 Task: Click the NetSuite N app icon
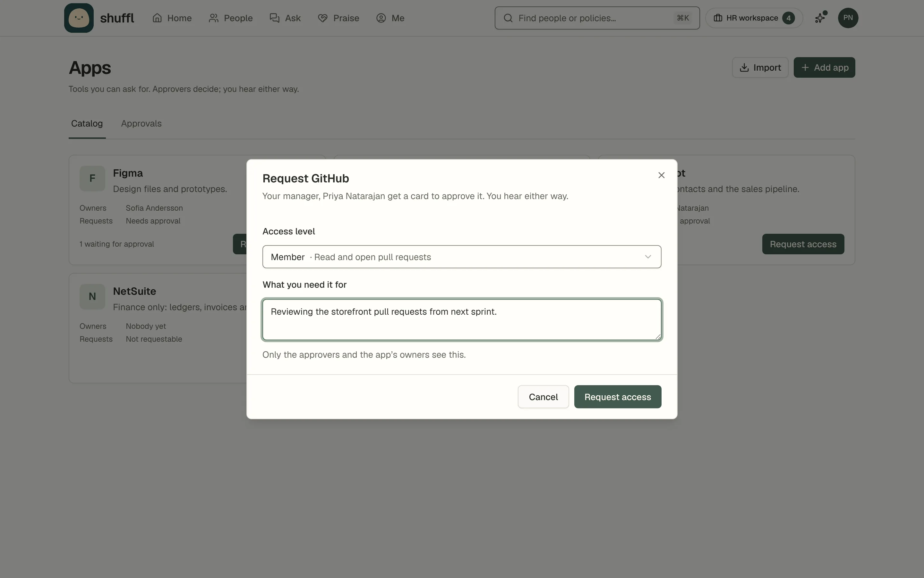point(92,297)
